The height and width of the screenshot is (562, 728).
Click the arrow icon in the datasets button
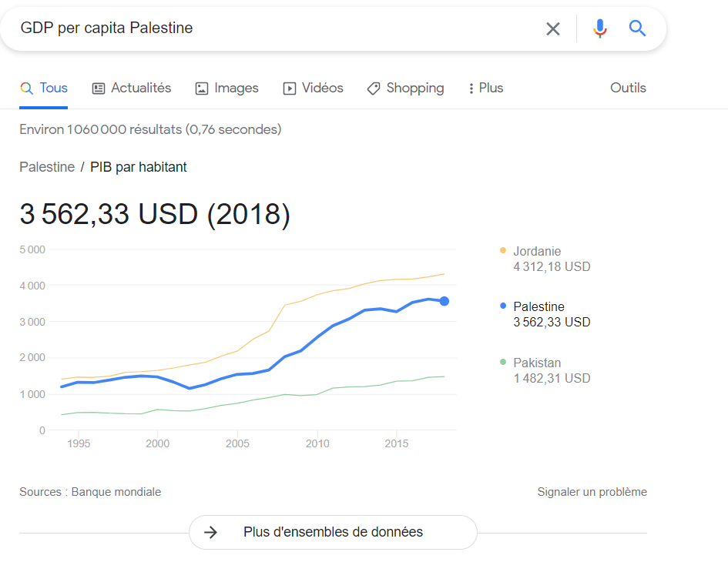(x=211, y=532)
